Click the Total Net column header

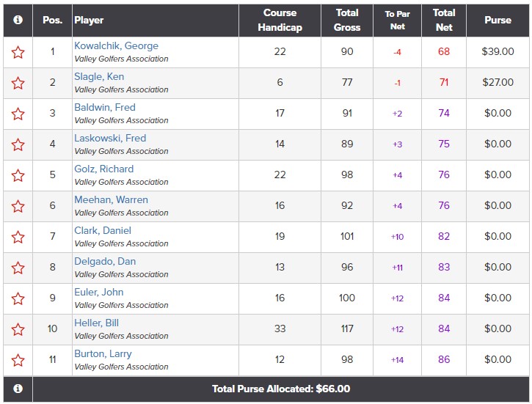(x=444, y=20)
